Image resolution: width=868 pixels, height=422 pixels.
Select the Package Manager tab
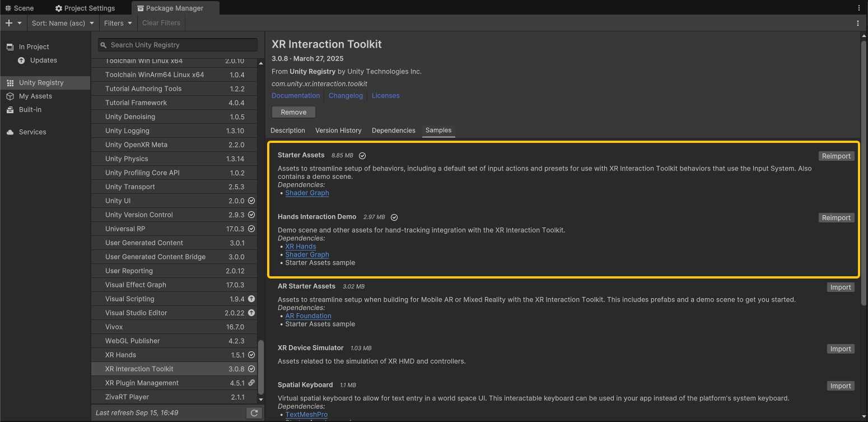[x=175, y=8]
